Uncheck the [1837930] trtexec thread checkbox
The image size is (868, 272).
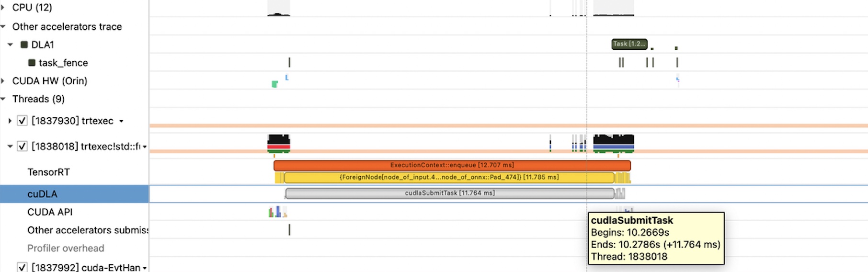22,121
